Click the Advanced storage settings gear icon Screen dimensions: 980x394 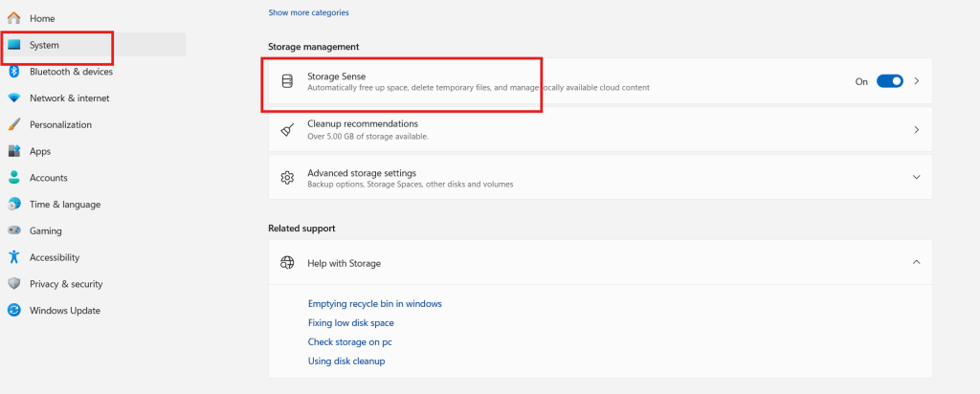[287, 177]
